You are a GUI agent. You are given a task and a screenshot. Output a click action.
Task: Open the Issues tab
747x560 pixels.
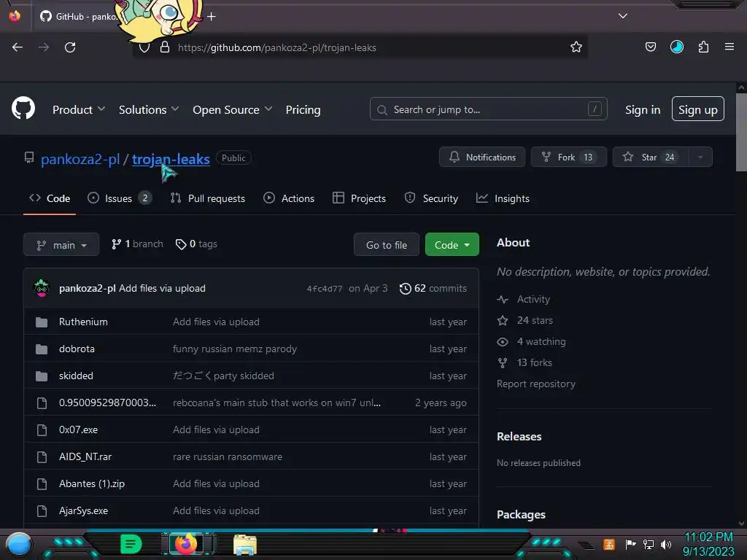click(x=120, y=198)
